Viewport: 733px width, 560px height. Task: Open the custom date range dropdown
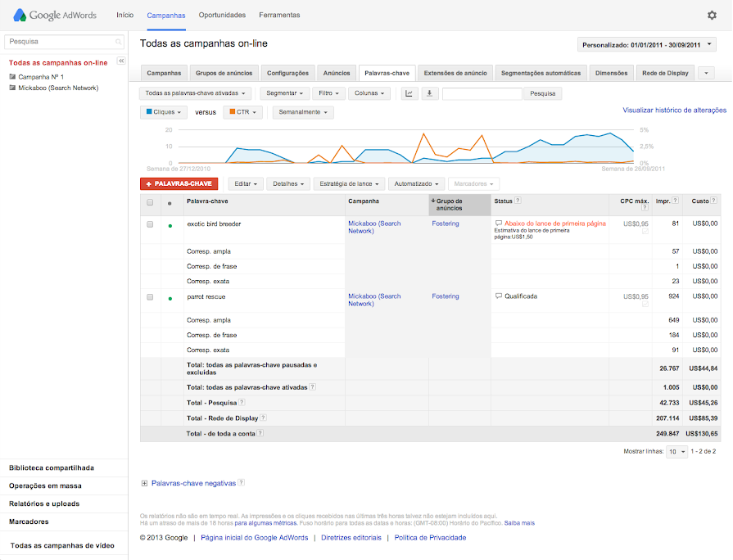tap(646, 44)
